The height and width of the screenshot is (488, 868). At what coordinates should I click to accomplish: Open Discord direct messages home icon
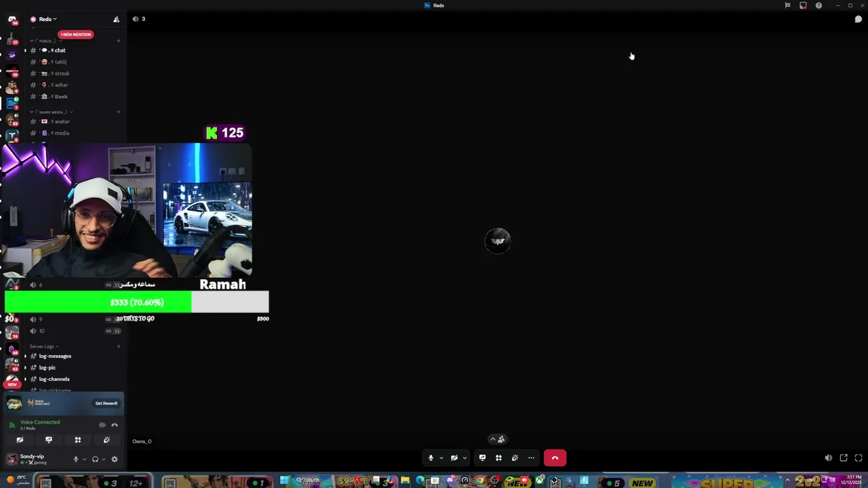(x=12, y=20)
